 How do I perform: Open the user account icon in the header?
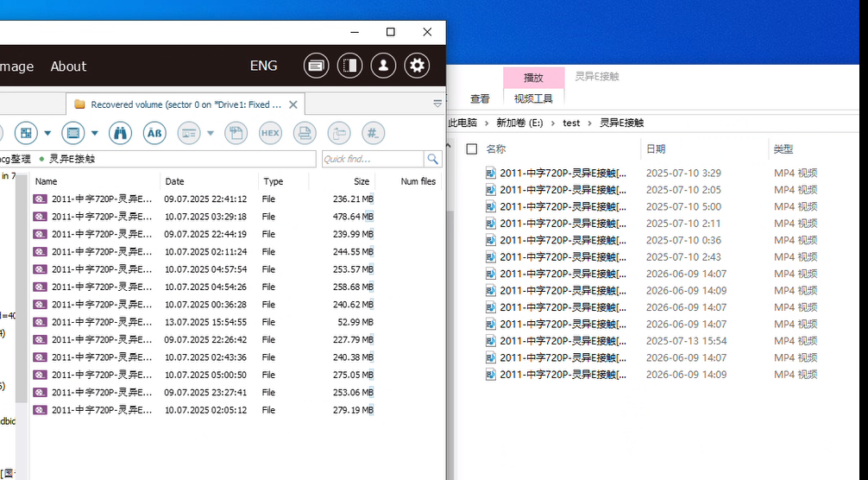(383, 66)
